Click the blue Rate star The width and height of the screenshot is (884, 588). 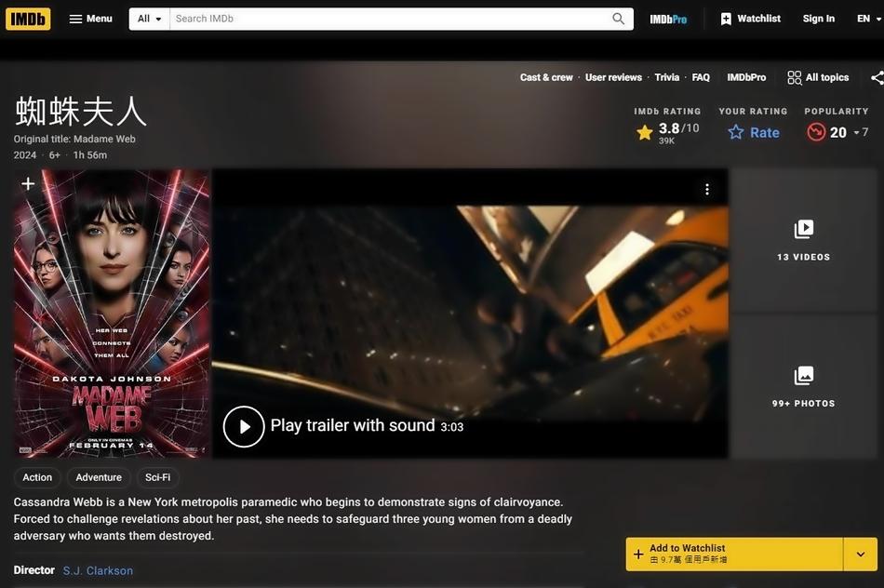753,132
